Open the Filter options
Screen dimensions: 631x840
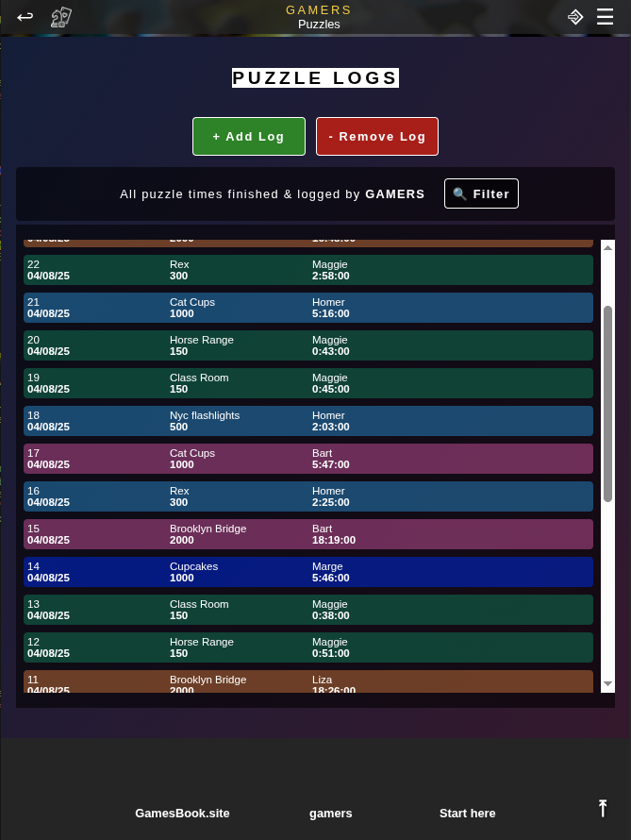[x=481, y=193]
